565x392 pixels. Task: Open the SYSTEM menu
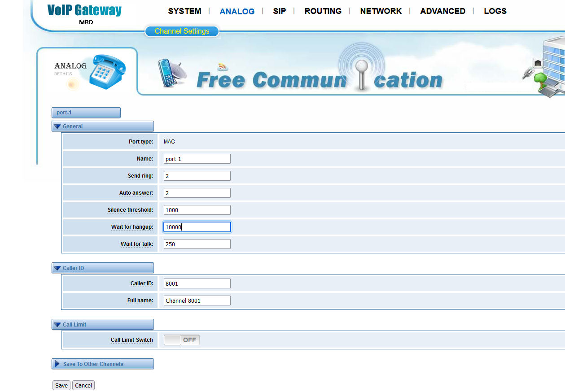[x=184, y=11]
